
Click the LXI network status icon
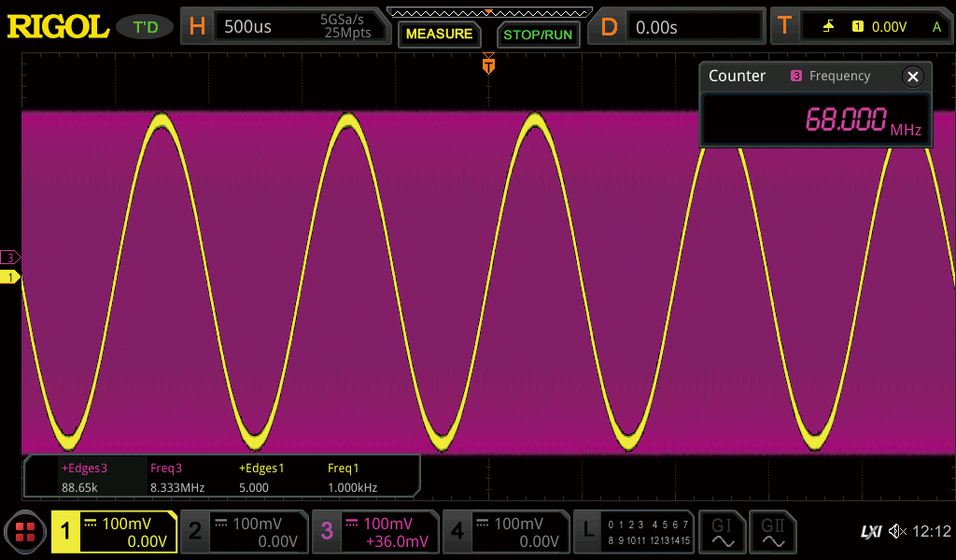click(870, 532)
